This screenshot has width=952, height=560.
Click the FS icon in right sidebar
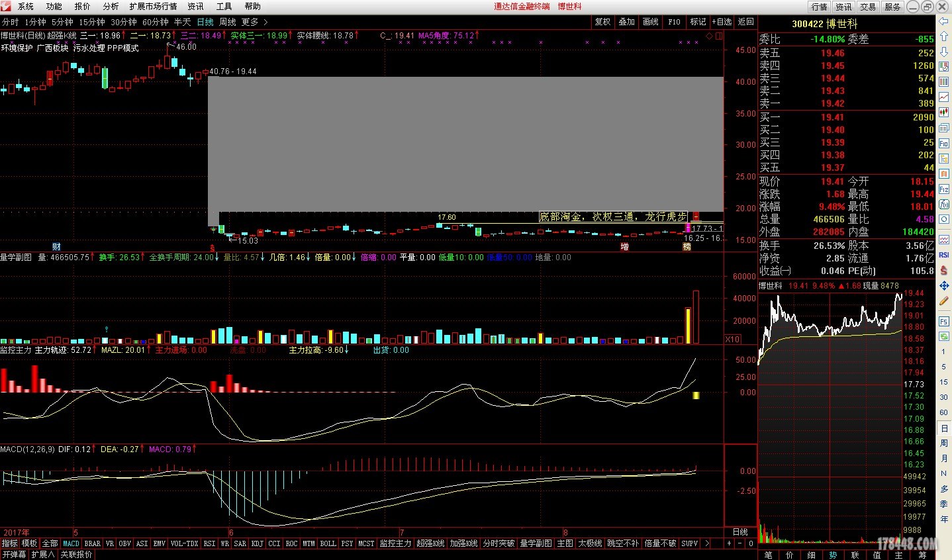(x=944, y=321)
